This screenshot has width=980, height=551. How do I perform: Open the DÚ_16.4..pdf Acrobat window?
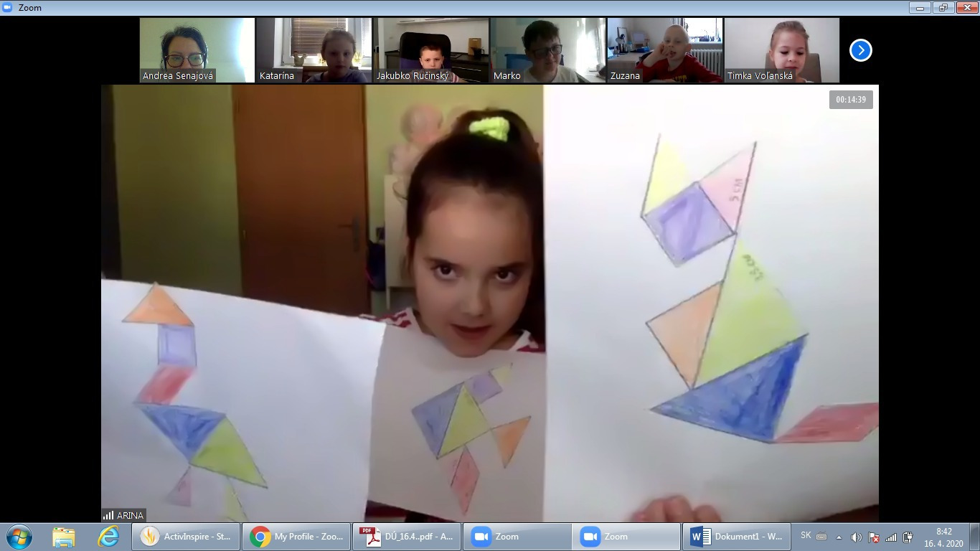click(406, 537)
